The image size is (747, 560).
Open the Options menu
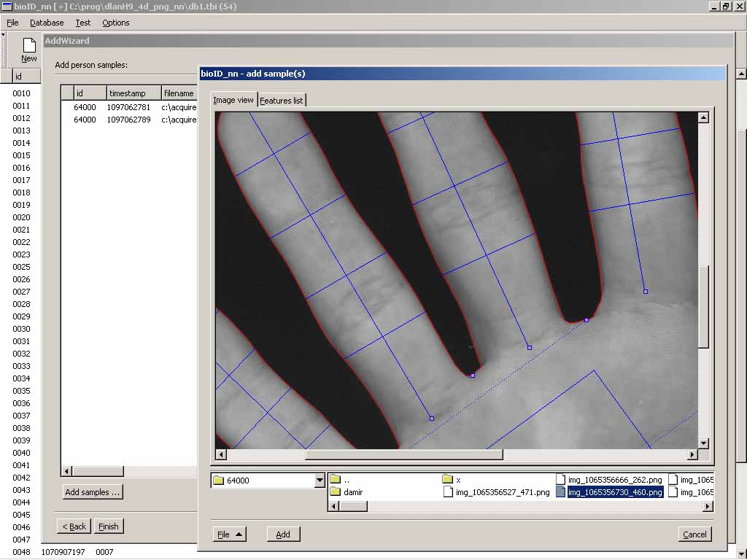(x=115, y=23)
